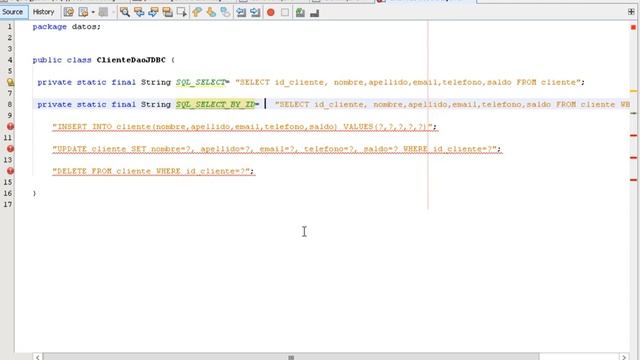The image size is (640, 360).
Task: Click the Comment code toolbar icon
Action: 300,13
